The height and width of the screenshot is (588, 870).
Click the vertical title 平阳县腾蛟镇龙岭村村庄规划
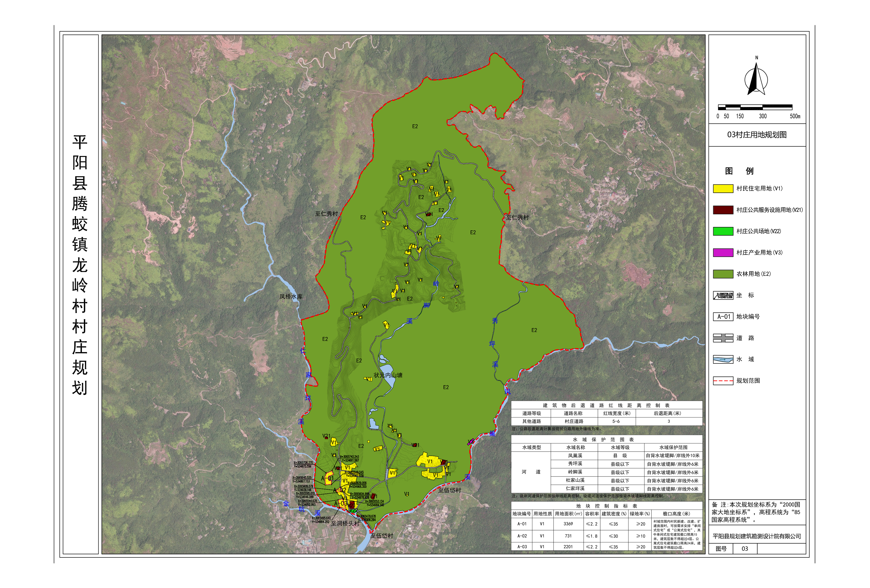coord(80,265)
